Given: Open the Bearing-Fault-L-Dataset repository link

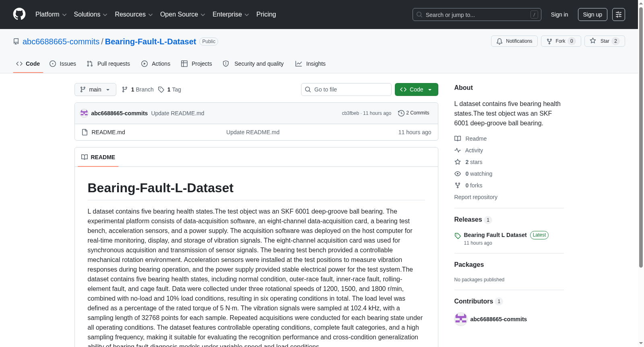Looking at the screenshot, I should tap(151, 42).
